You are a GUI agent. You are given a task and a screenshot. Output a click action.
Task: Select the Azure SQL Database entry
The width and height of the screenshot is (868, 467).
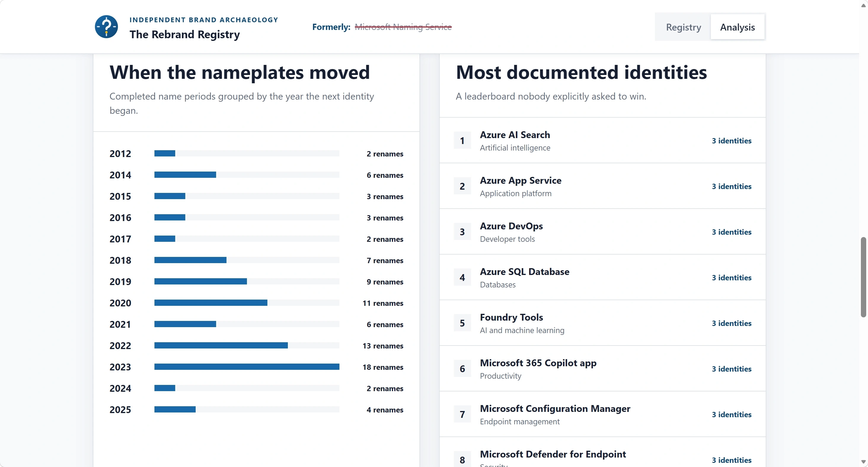pyautogui.click(x=602, y=277)
